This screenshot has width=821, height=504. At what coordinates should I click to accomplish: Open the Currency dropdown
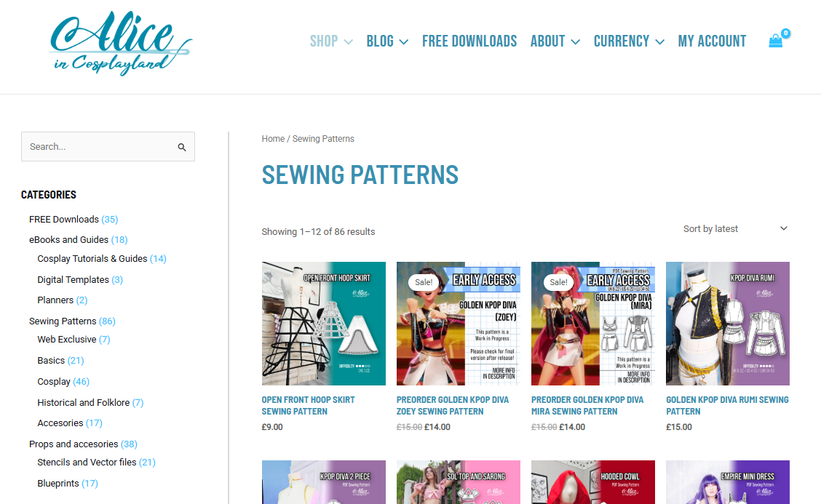click(629, 41)
